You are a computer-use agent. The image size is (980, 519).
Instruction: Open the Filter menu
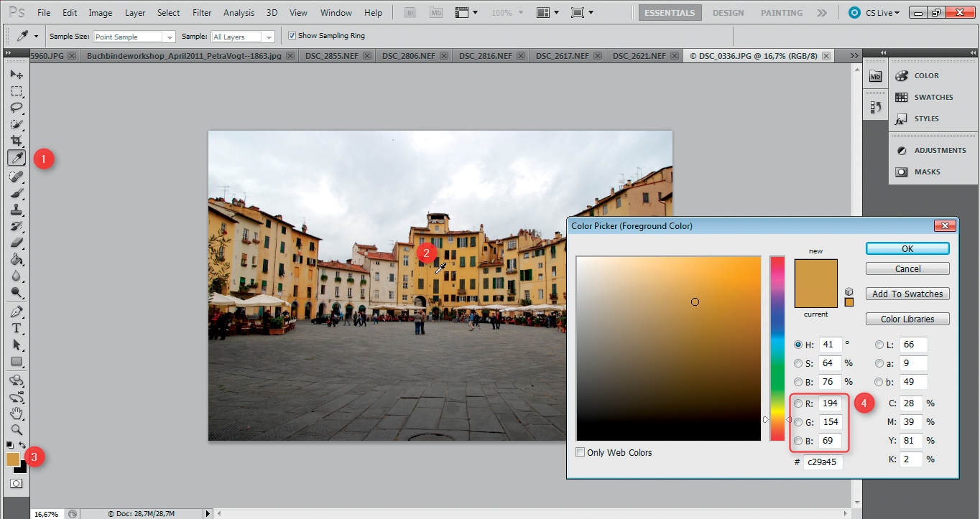coord(202,13)
